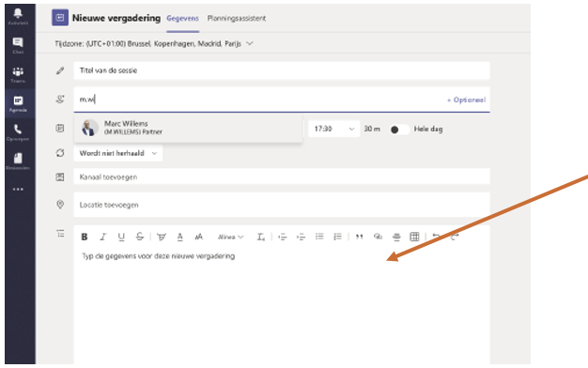Image resolution: width=588 pixels, height=368 pixels.
Task: Apply underline formatting
Action: (x=121, y=237)
